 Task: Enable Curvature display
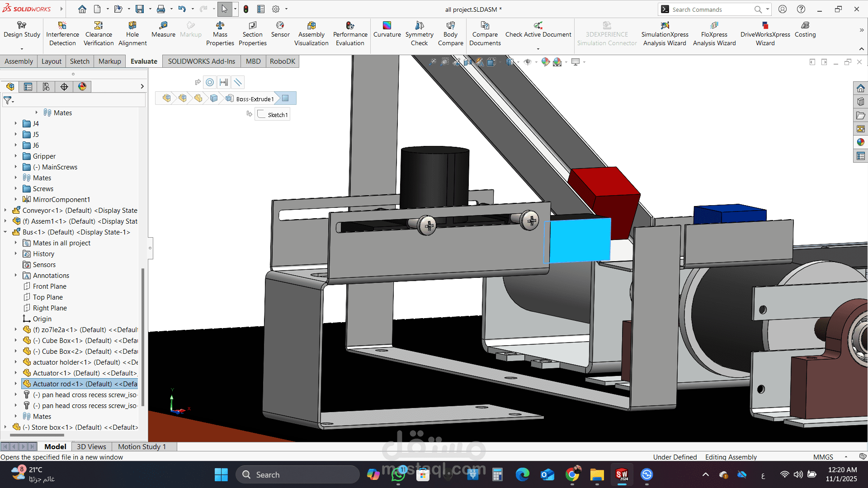coord(387,29)
